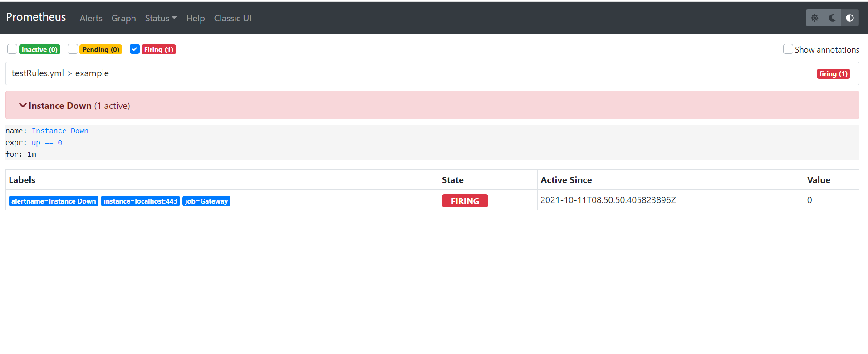Switch to Classic UI
The width and height of the screenshot is (868, 354).
(232, 18)
